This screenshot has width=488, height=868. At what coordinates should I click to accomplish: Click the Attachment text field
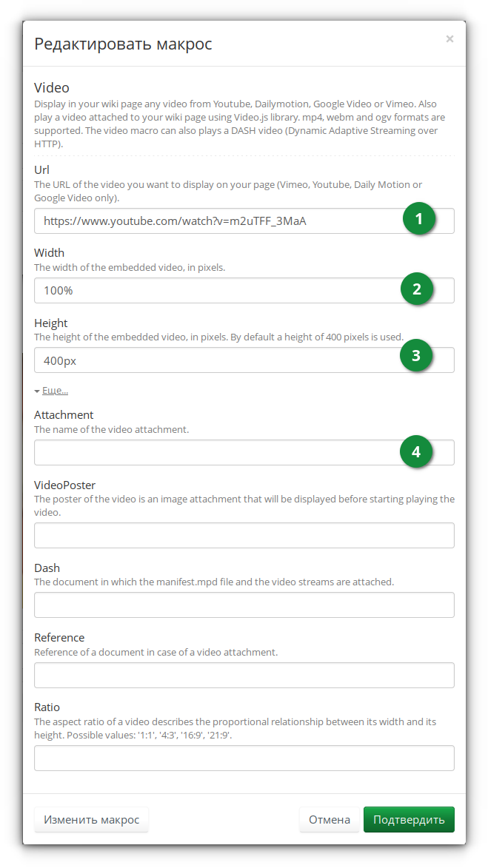tap(215, 453)
